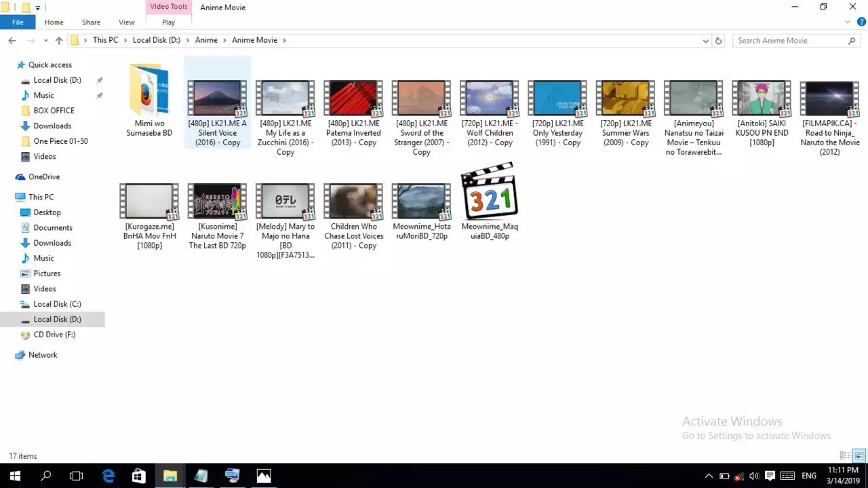Viewport: 868px width, 488px height.
Task: Open Pictures under This PC
Action: click(47, 274)
